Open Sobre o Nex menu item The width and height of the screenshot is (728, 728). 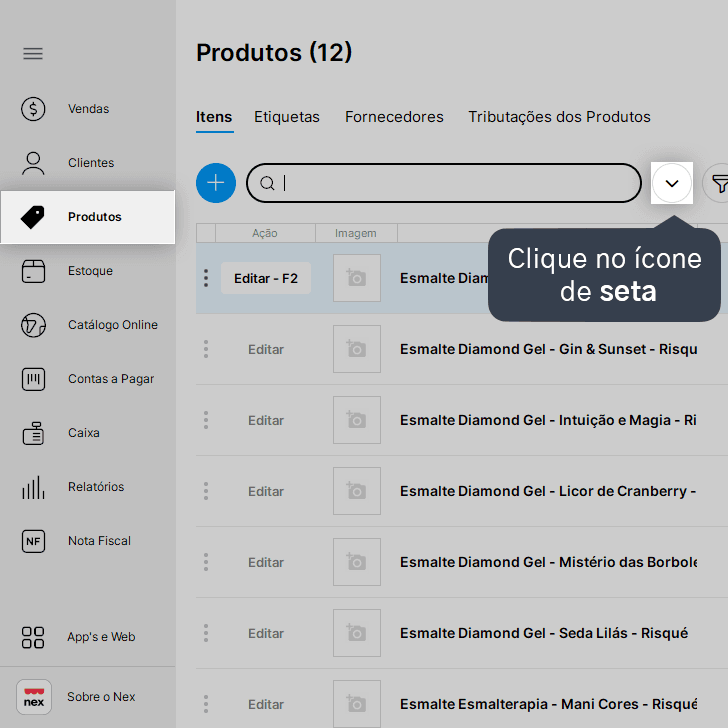[88, 697]
